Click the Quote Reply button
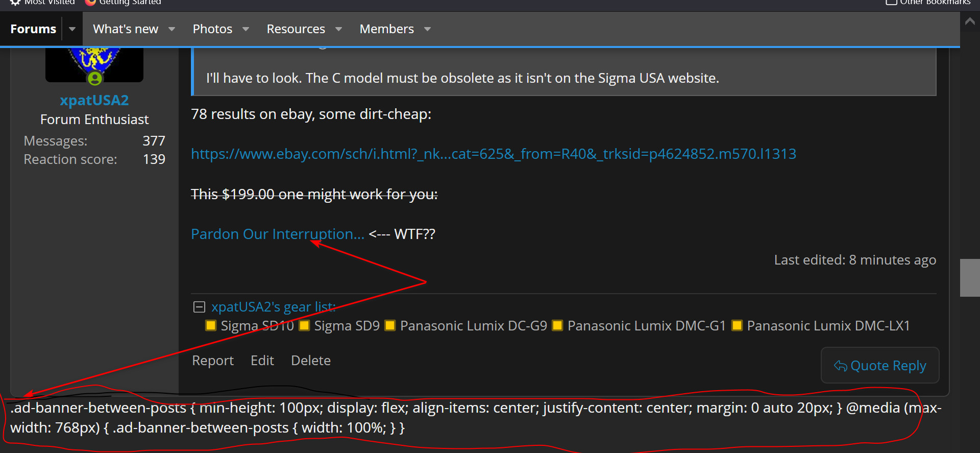980x453 pixels. [879, 366]
